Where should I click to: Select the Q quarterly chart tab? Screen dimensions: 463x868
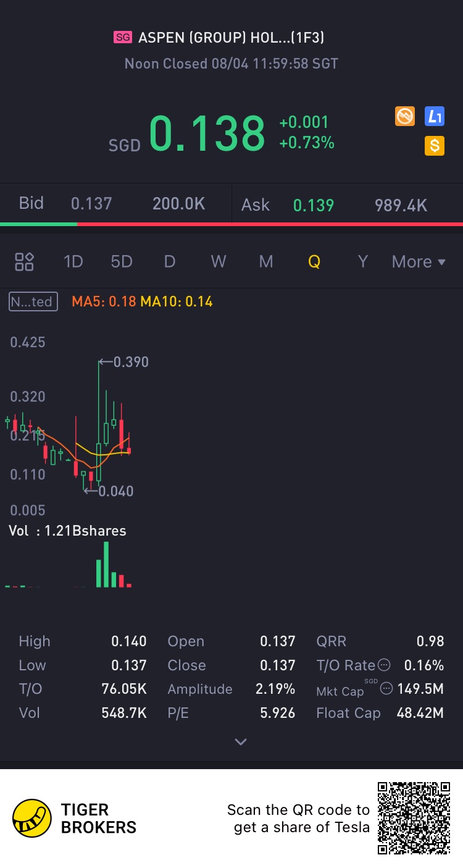click(x=314, y=262)
